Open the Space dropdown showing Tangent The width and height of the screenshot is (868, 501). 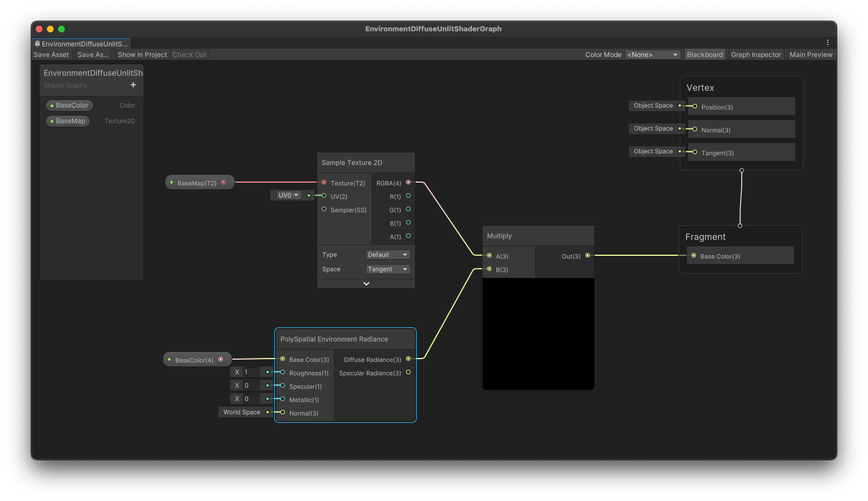pyautogui.click(x=388, y=269)
